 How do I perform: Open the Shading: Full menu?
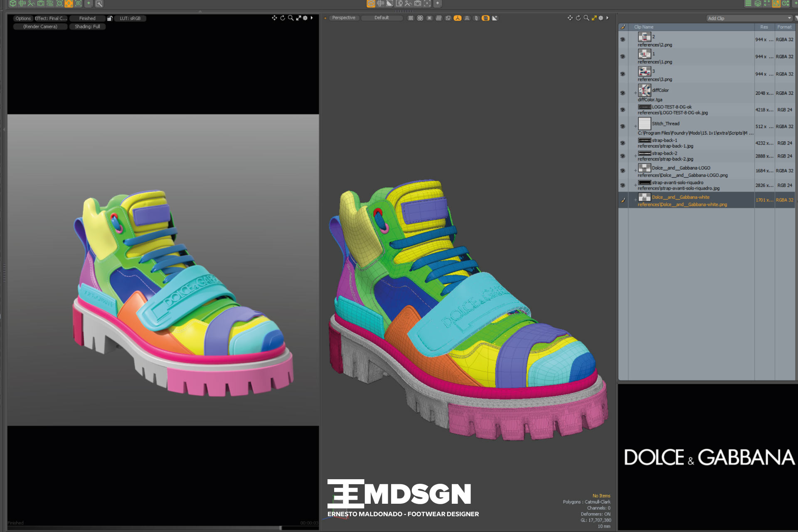87,27
